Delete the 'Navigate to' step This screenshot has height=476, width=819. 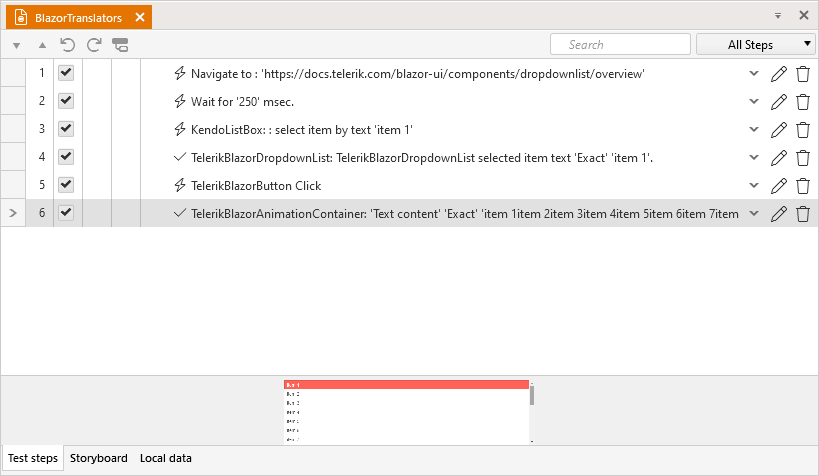click(x=803, y=74)
